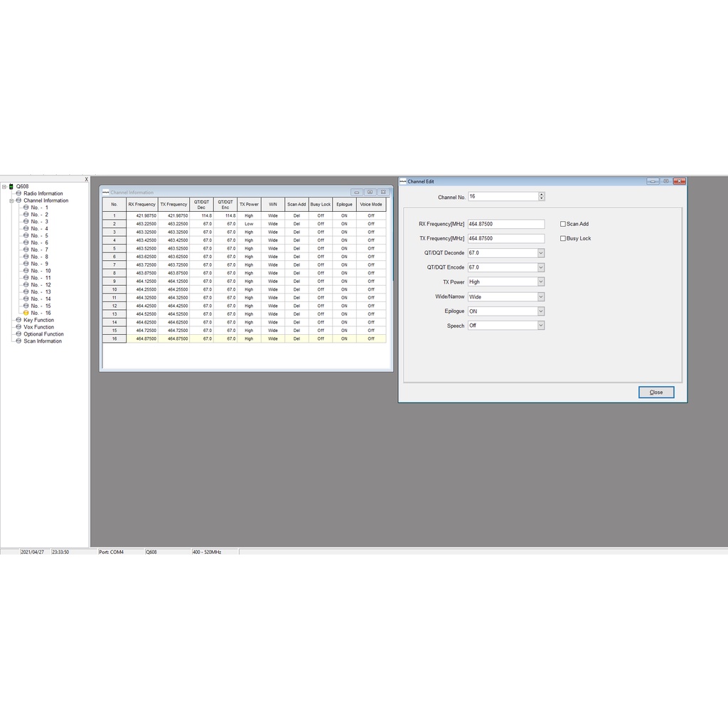Minimize the Channel Edit window
The image size is (728, 728).
coord(653,181)
